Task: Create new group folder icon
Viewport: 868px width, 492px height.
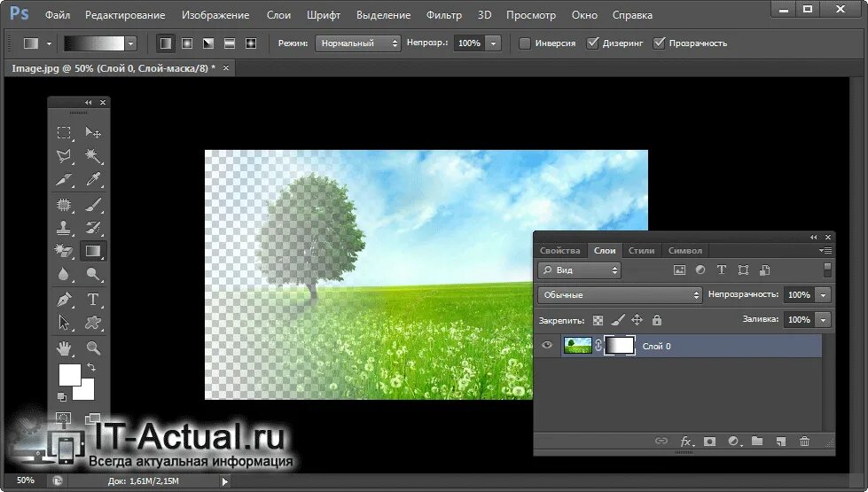Action: (x=757, y=441)
